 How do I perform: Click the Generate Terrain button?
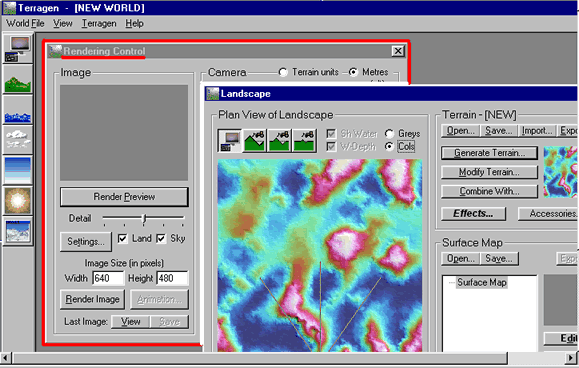[x=489, y=153]
